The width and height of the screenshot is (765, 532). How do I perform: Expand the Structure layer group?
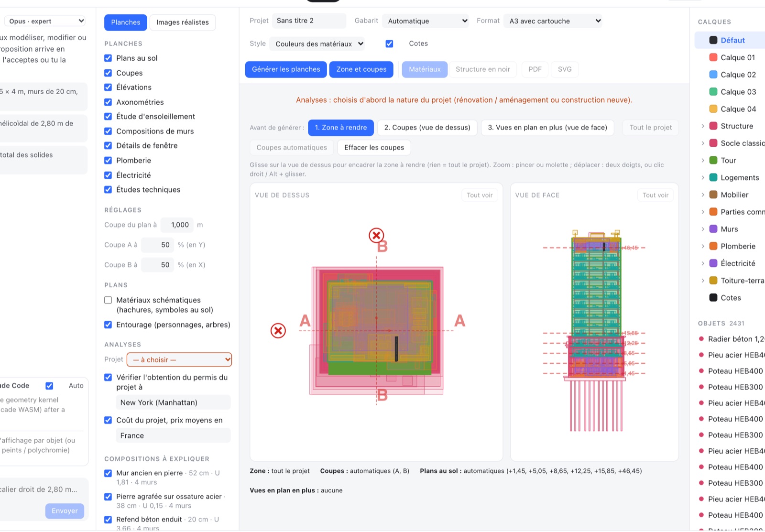[703, 126]
